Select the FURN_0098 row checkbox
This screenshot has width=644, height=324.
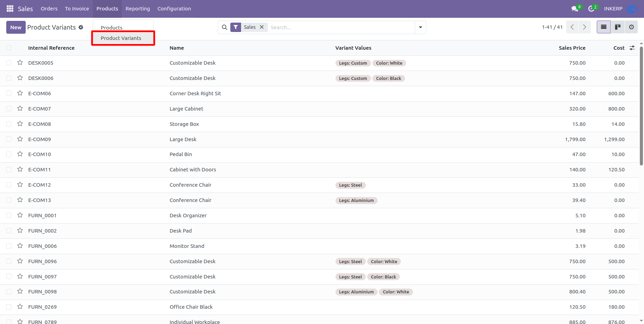tap(9, 292)
